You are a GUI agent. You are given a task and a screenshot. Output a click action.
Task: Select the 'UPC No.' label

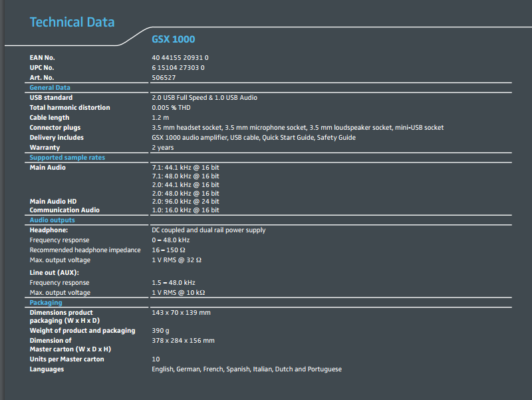point(42,68)
